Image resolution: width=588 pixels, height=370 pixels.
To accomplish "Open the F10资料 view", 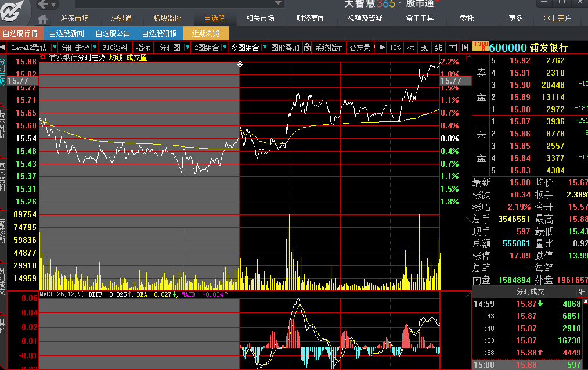I will [115, 48].
